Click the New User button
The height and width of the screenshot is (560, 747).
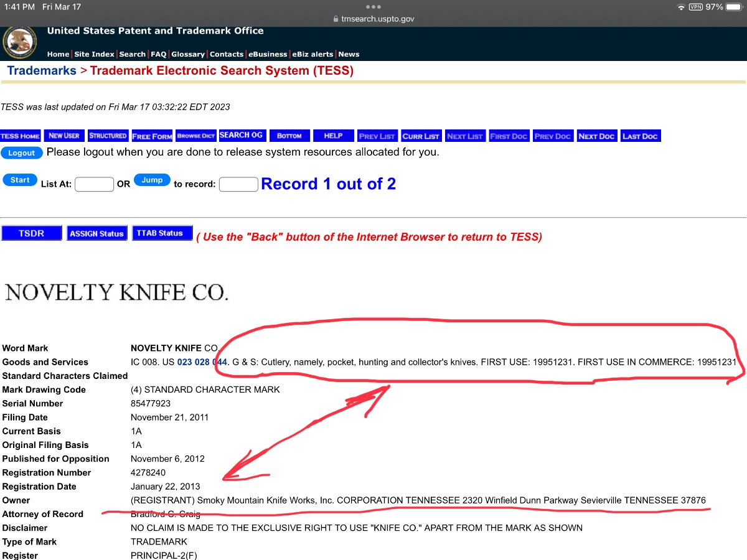click(64, 136)
